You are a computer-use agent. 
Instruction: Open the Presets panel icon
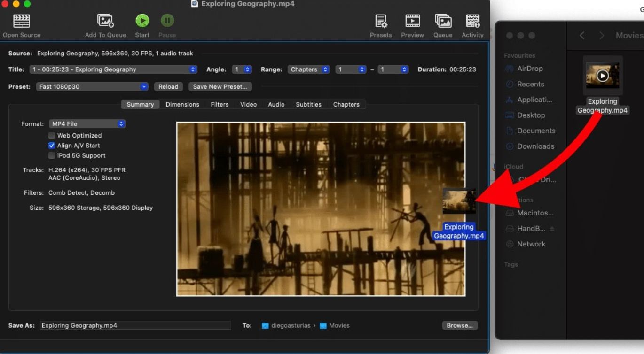pyautogui.click(x=380, y=21)
